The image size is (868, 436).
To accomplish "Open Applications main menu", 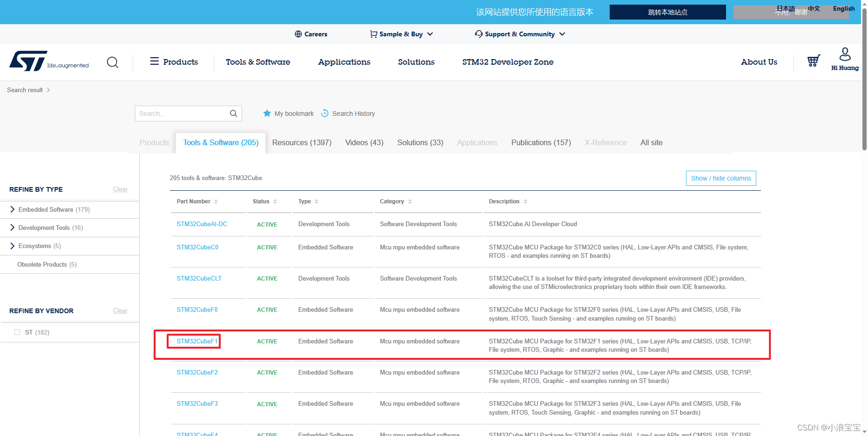I will point(344,62).
